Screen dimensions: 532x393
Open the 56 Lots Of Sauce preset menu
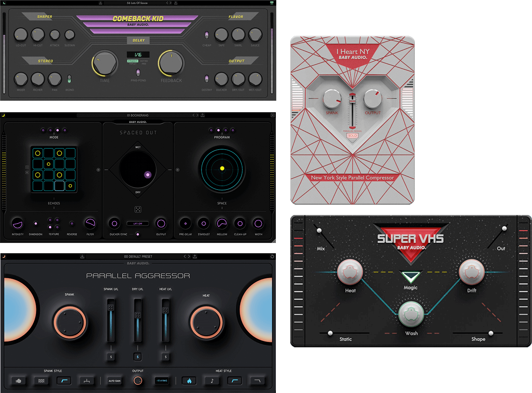137,3
